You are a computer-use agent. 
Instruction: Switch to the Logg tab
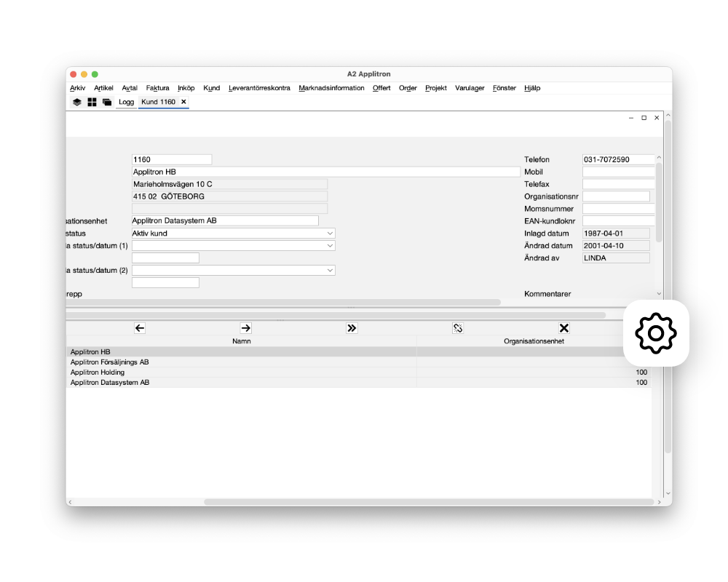(126, 102)
